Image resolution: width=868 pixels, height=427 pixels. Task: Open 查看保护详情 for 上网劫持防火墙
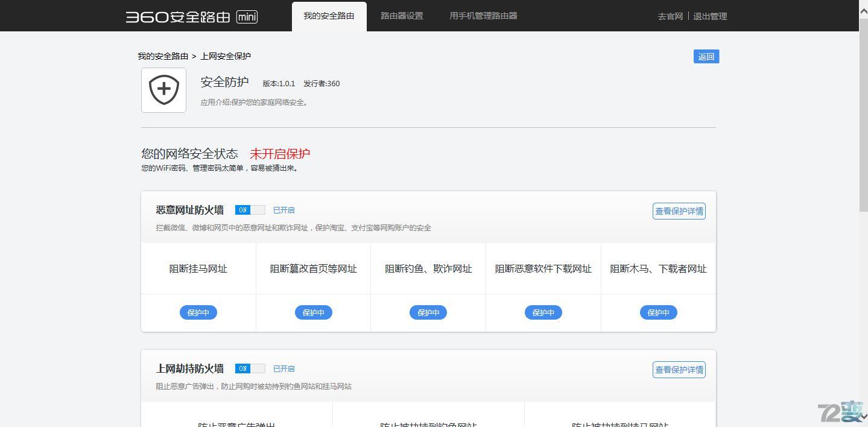[x=679, y=370]
